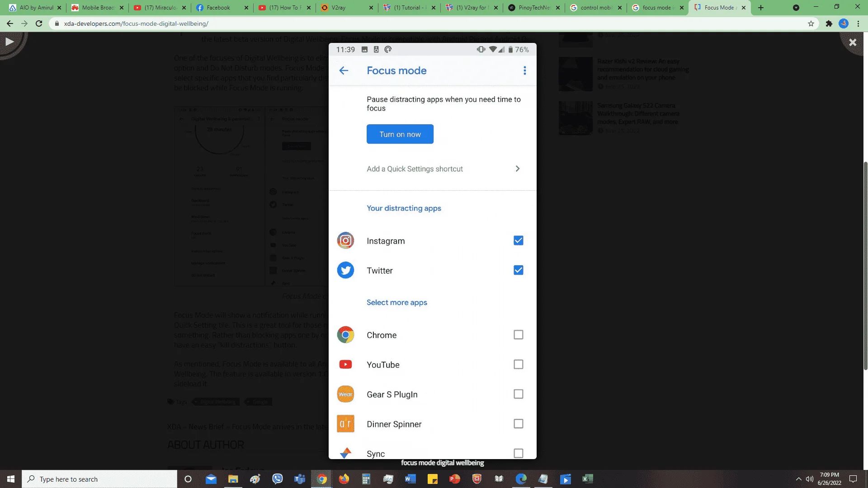The height and width of the screenshot is (488, 868).
Task: Check the YouTube checkbox
Action: [x=519, y=365]
